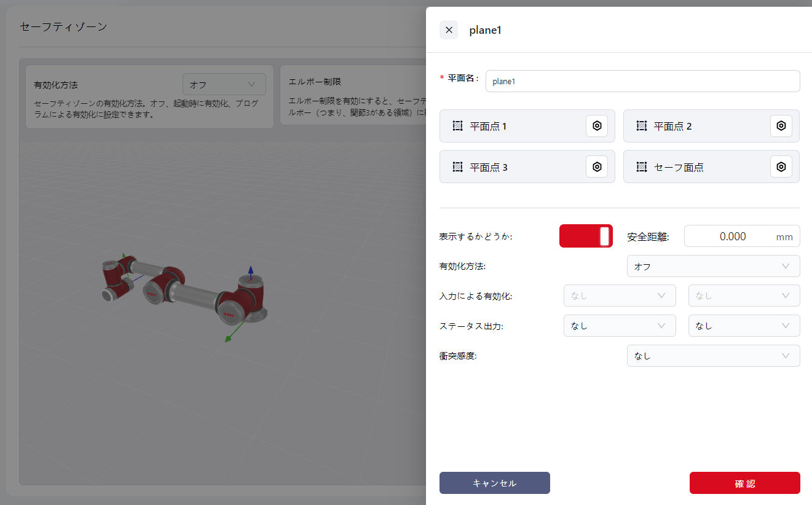Select the 平面点 3 dotted-square icon
The height and width of the screenshot is (505, 812).
[x=457, y=166]
